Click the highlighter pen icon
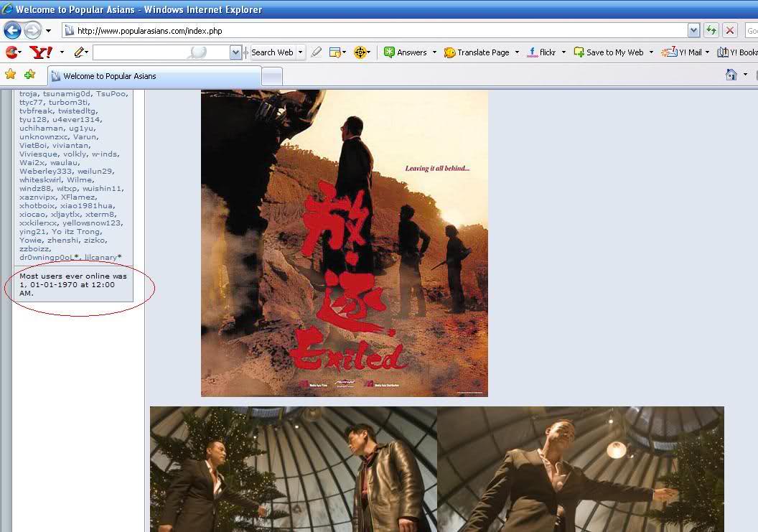 (317, 52)
